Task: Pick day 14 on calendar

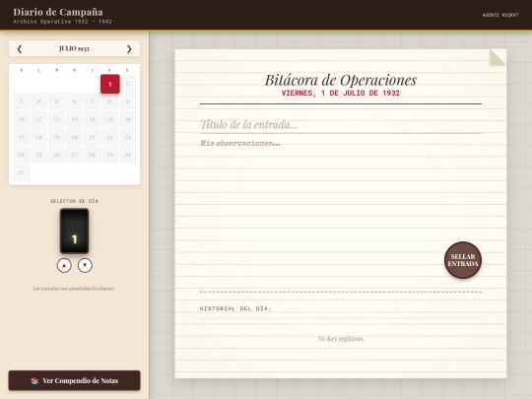Action: coord(92,119)
